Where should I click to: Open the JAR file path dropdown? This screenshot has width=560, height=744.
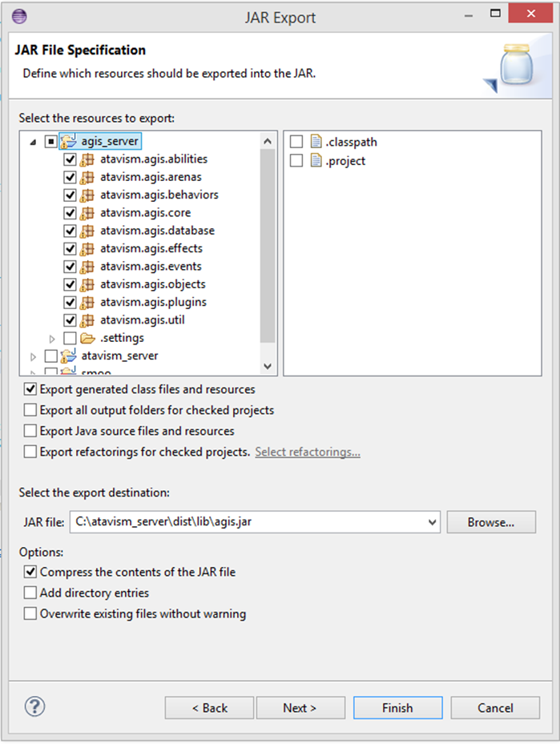click(x=433, y=522)
